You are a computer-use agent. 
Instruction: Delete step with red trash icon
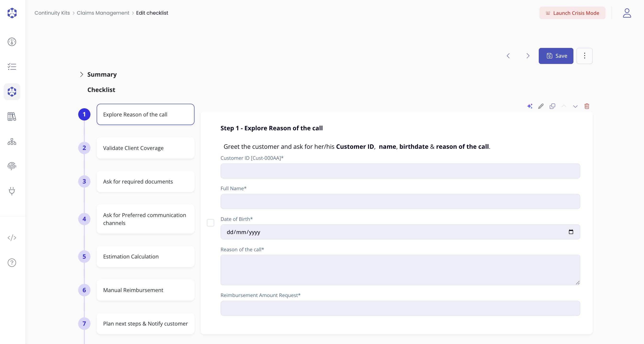tap(587, 106)
